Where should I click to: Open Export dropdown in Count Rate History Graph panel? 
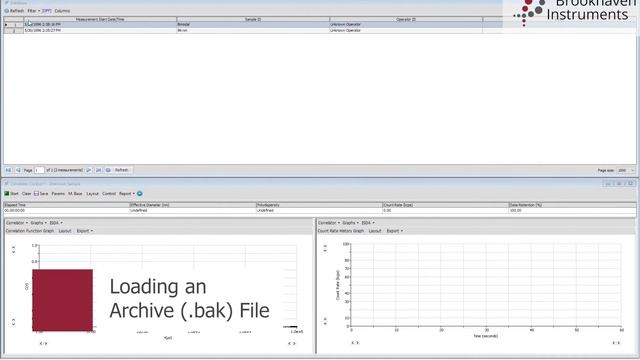394,231
